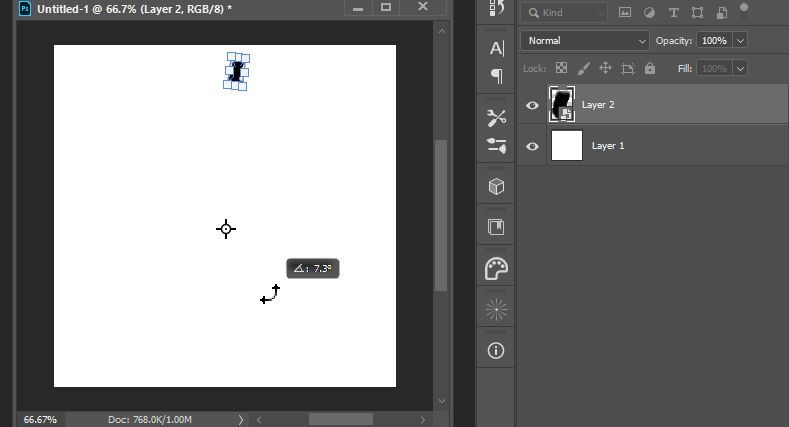The height and width of the screenshot is (427, 789).
Task: Click the horizontal scrollbar left arrow
Action: pyautogui.click(x=259, y=419)
